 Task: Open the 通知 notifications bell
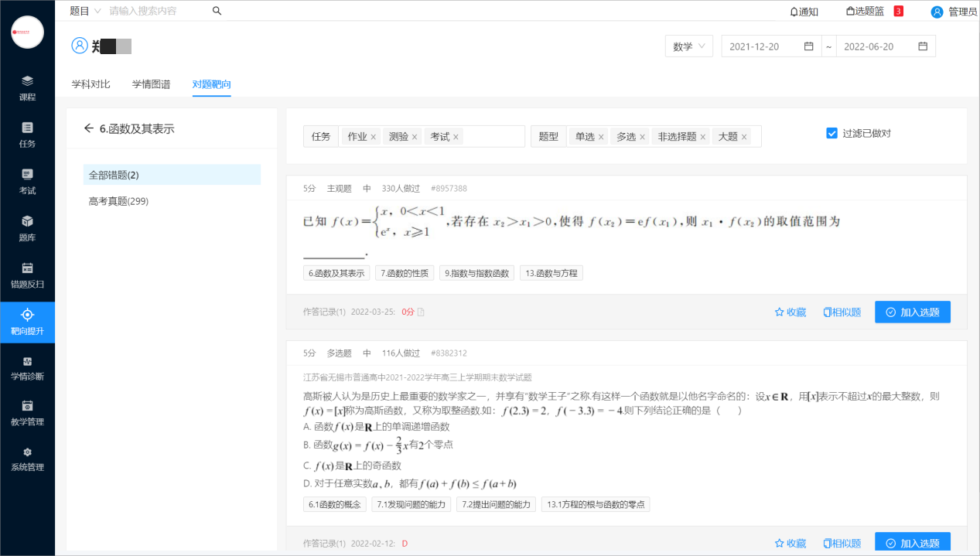pos(804,12)
